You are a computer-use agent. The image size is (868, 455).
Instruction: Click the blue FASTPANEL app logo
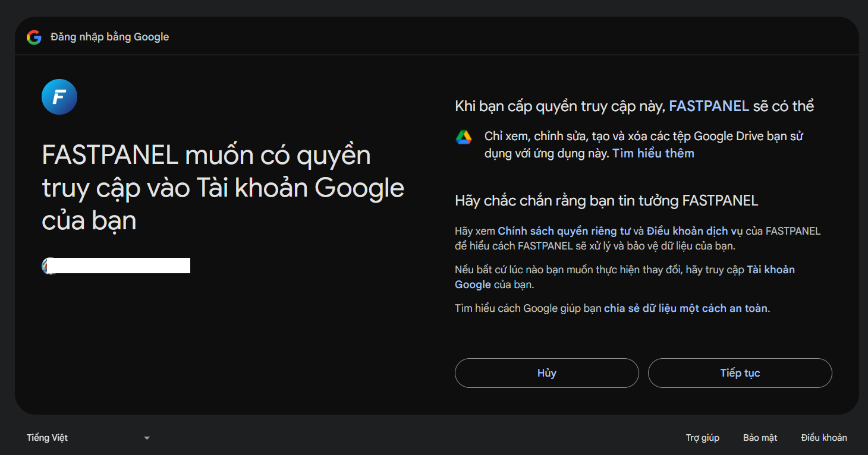click(x=59, y=97)
